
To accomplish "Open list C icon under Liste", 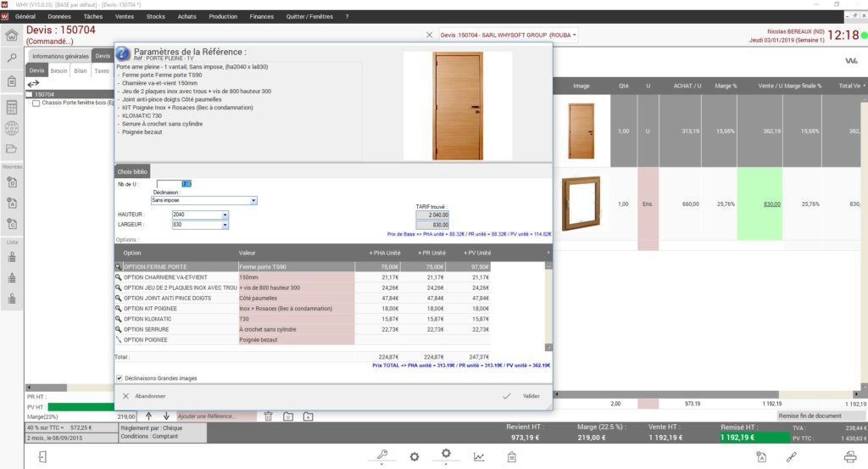I will (12, 299).
